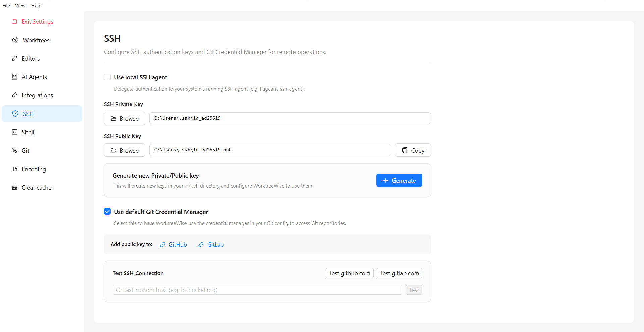Click the SSH private key path field
644x332 pixels.
pos(290,118)
